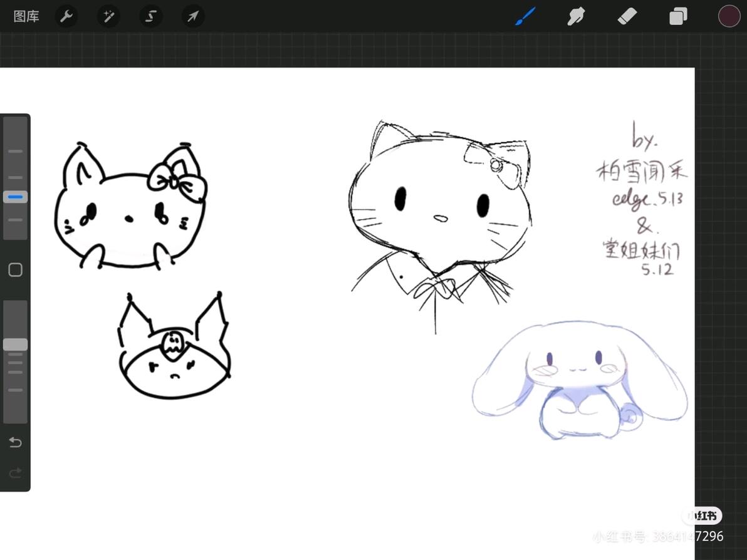Activate the Transform arrow tool
The width and height of the screenshot is (747, 560).
(193, 17)
